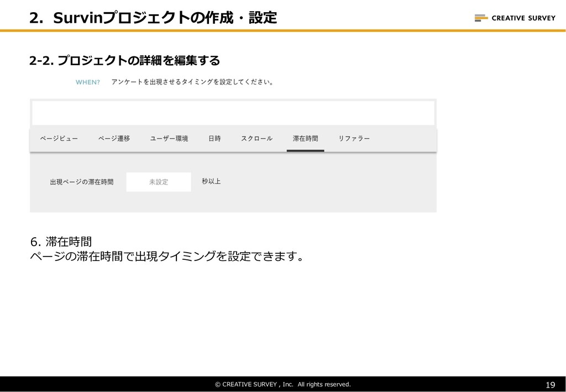Click the 6. 滞在時間 heading text
This screenshot has width=566, height=392.
61,242
